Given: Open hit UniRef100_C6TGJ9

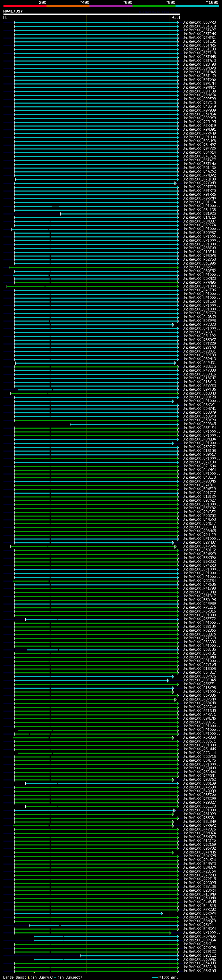Looking at the screenshot, I should pyautogui.click(x=199, y=26).
